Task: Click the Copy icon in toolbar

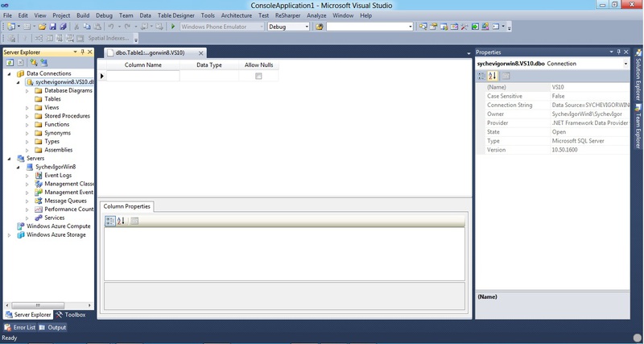Action: (87, 27)
